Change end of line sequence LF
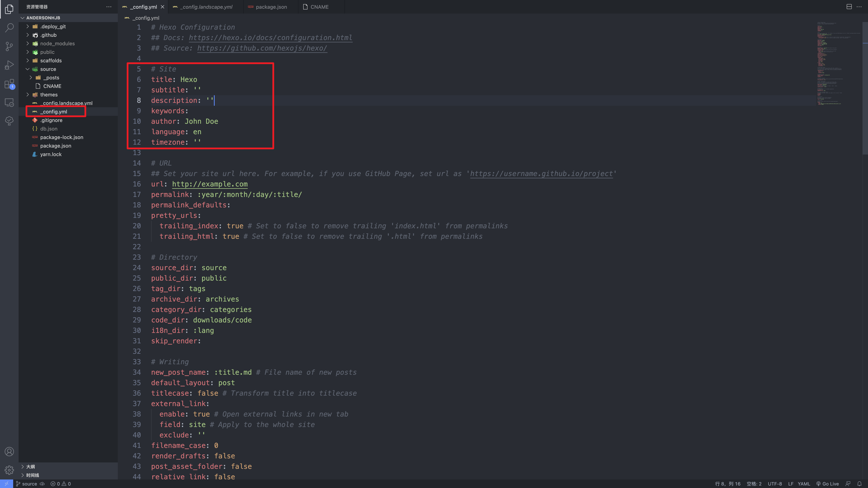This screenshot has width=868, height=488. tap(790, 484)
